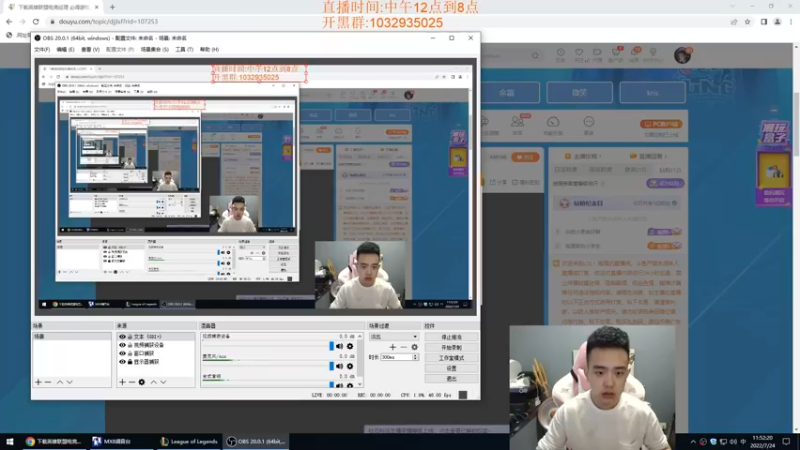Add a new scene with the plus icon
This screenshot has height=450, width=800.
[x=38, y=382]
